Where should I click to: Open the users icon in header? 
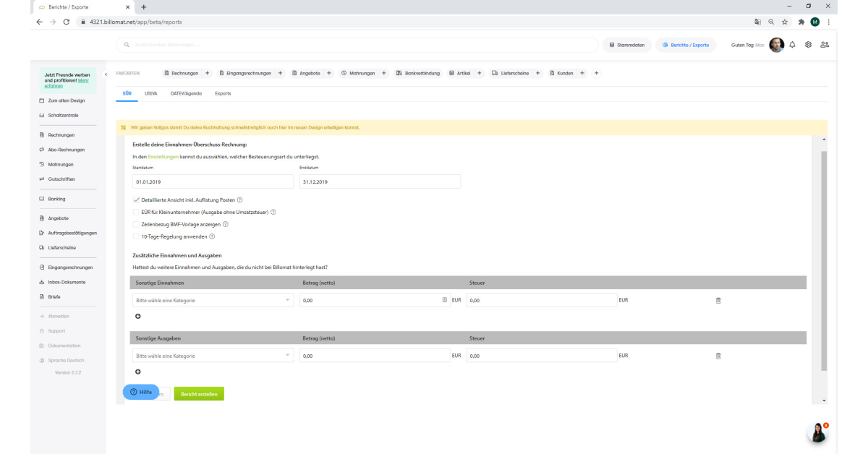pos(825,45)
